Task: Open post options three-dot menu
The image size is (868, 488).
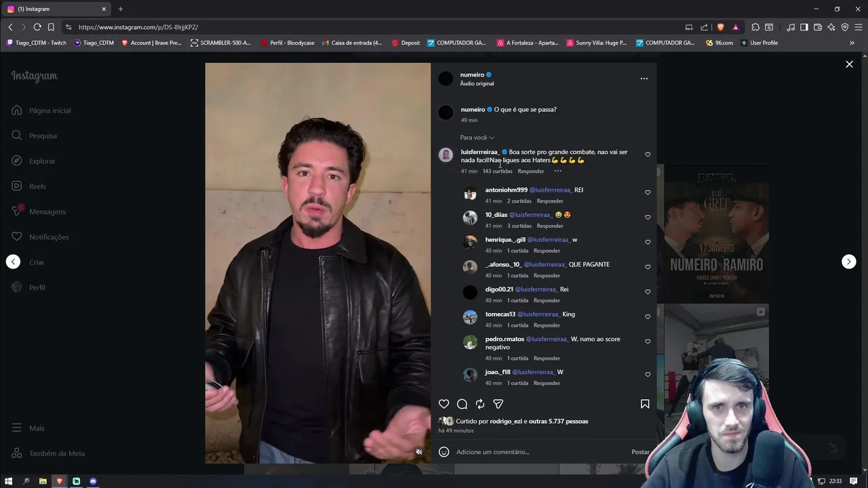Action: [x=644, y=79]
